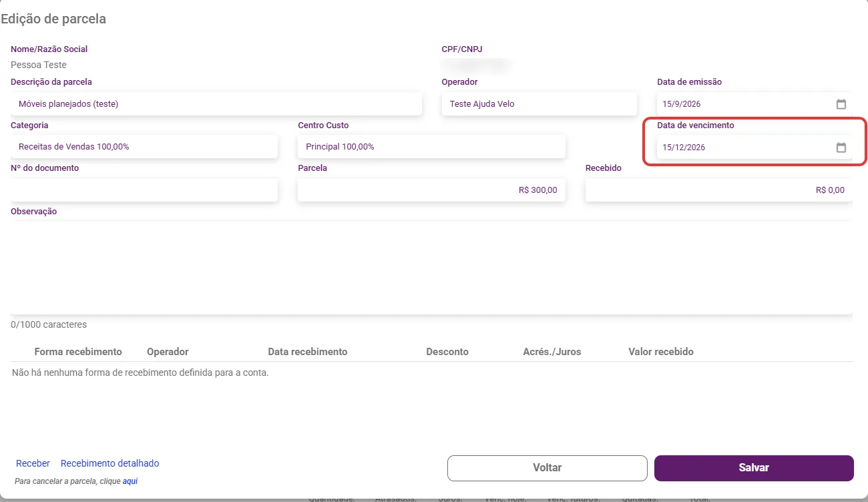The image size is (868, 502).
Task: Edit the Parcela value R$ 300,00
Action: (431, 190)
